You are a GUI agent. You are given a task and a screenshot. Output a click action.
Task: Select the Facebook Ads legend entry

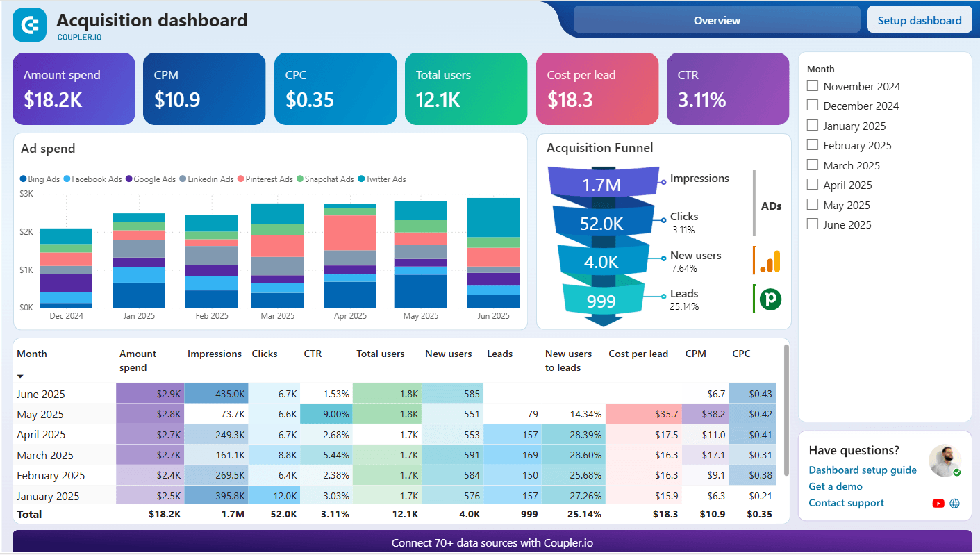[92, 179]
